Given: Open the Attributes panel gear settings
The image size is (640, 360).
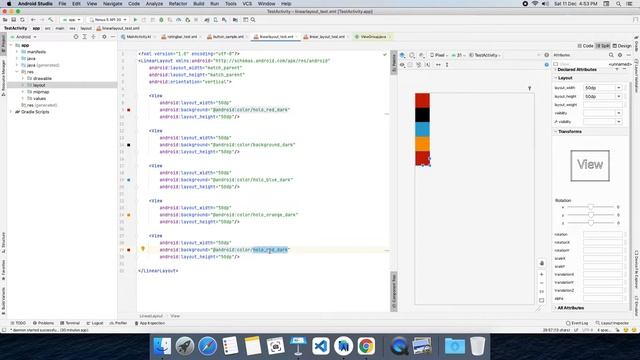Looking at the screenshot, I should click(620, 55).
